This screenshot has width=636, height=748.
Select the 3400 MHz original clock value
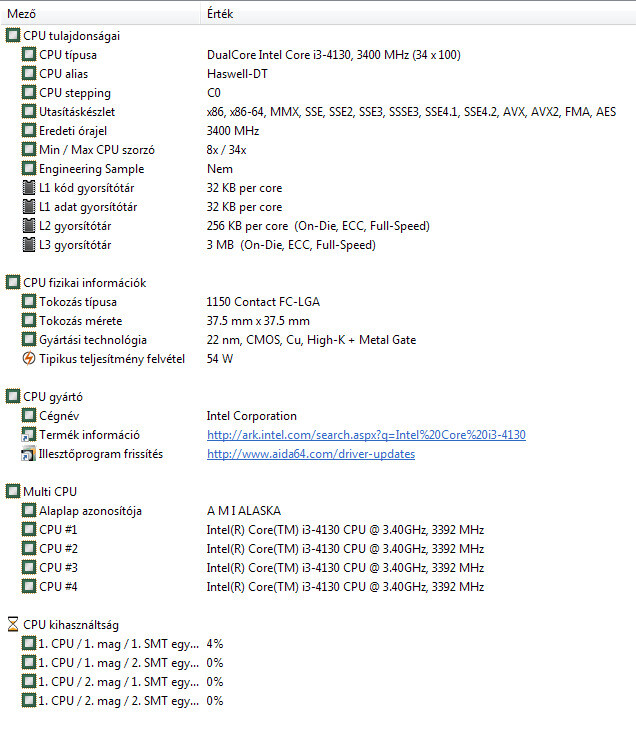tap(233, 131)
